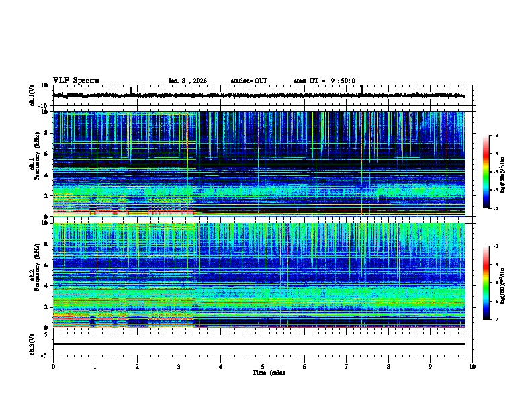Click time axis tick label 3

tap(179, 367)
